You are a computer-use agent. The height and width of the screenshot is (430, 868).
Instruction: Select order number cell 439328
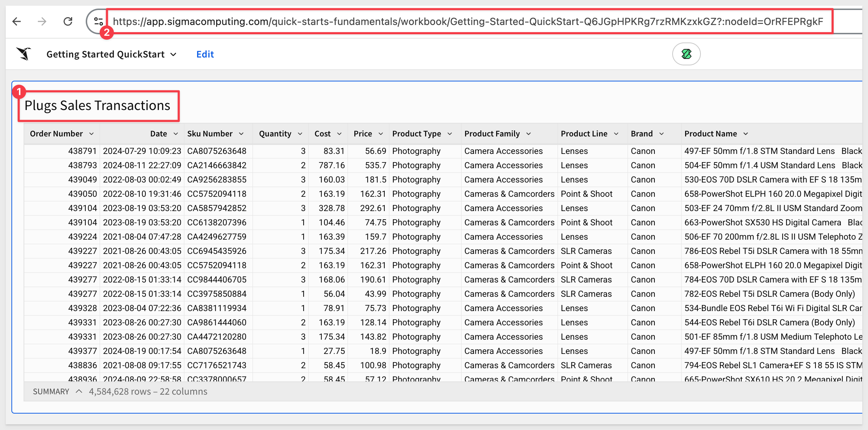click(83, 308)
